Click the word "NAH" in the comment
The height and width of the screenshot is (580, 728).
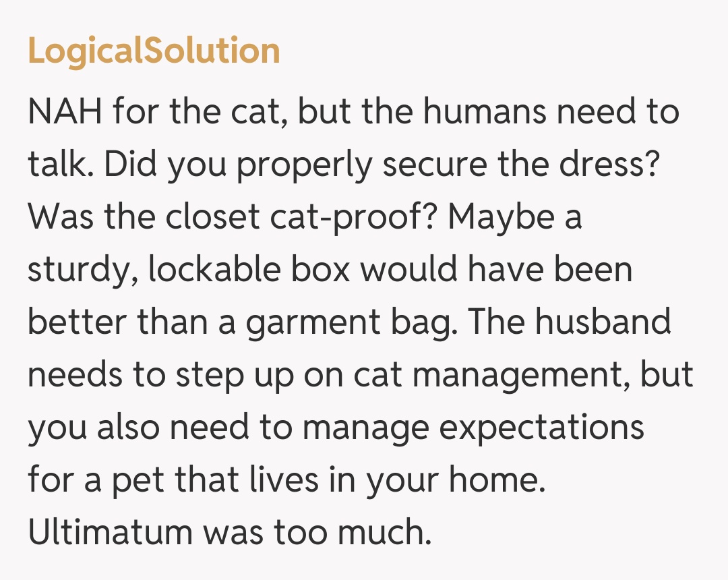pyautogui.click(x=65, y=111)
